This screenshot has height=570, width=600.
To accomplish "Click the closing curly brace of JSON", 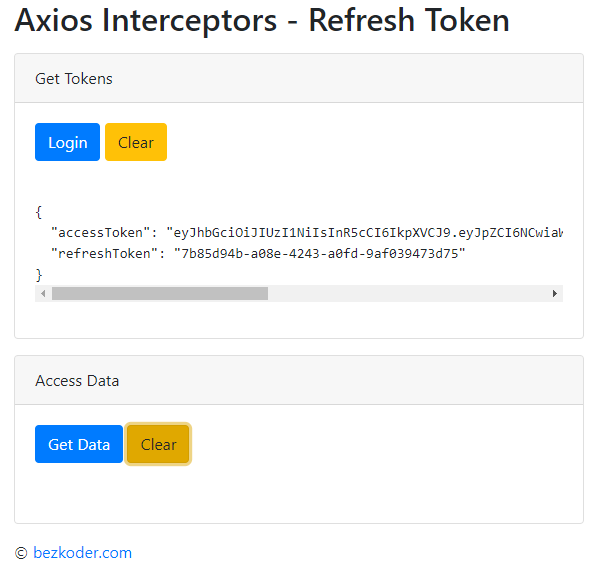I will (39, 275).
